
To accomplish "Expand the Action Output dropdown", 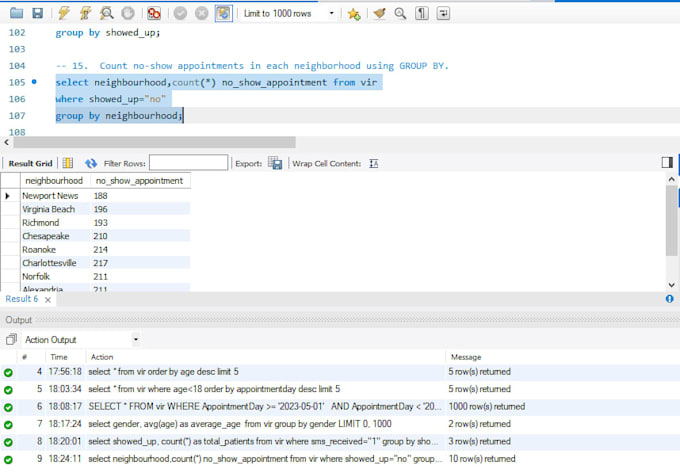I will 136,339.
